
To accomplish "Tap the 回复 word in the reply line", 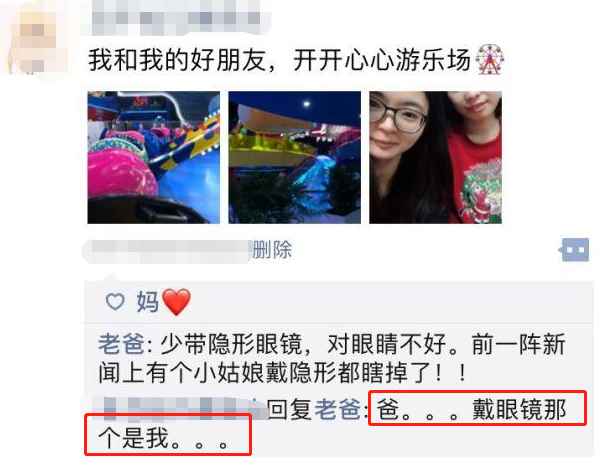I will point(290,410).
